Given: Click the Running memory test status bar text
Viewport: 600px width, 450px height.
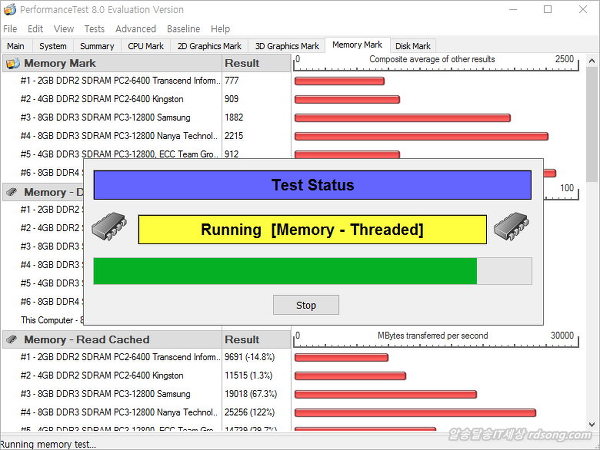Looking at the screenshot, I should [x=48, y=444].
